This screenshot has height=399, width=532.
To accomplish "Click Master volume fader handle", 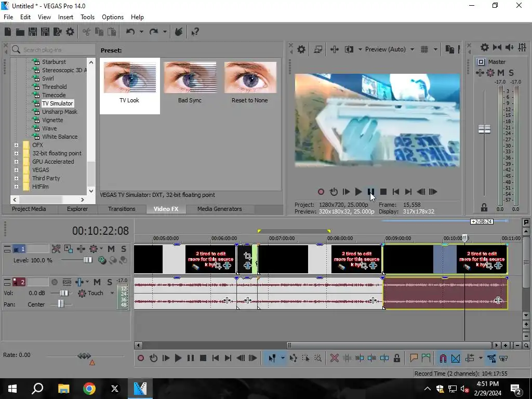I will pos(484,129).
